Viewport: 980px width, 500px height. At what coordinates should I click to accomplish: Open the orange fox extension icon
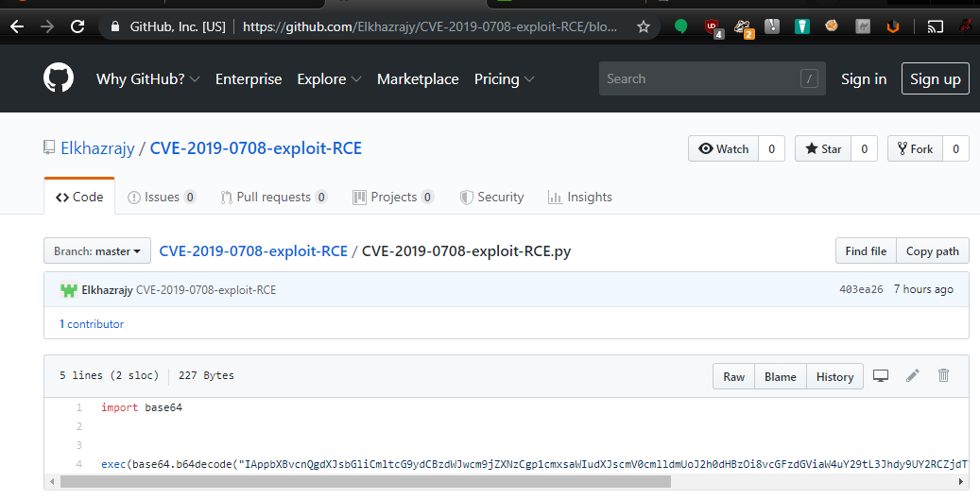click(x=893, y=26)
